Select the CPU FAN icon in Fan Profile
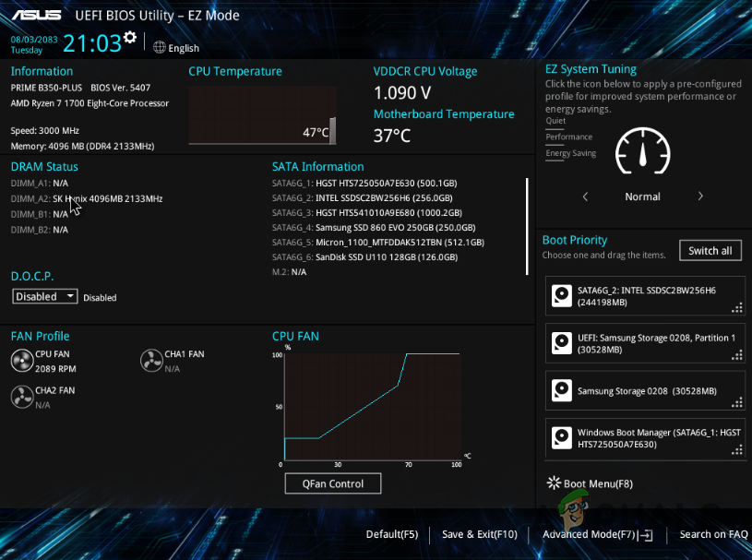Image resolution: width=752 pixels, height=560 pixels. 21,360
